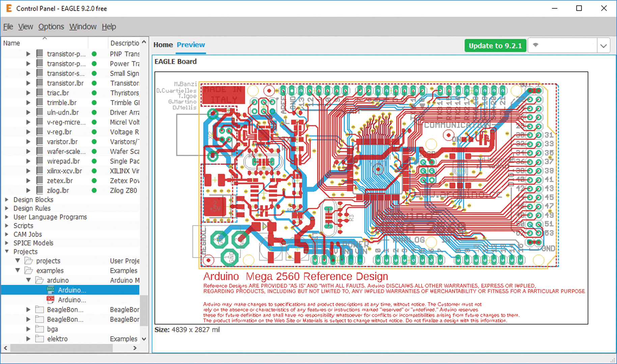617x364 pixels.
Task: Click the elektro folder icon
Action: pyautogui.click(x=39, y=338)
